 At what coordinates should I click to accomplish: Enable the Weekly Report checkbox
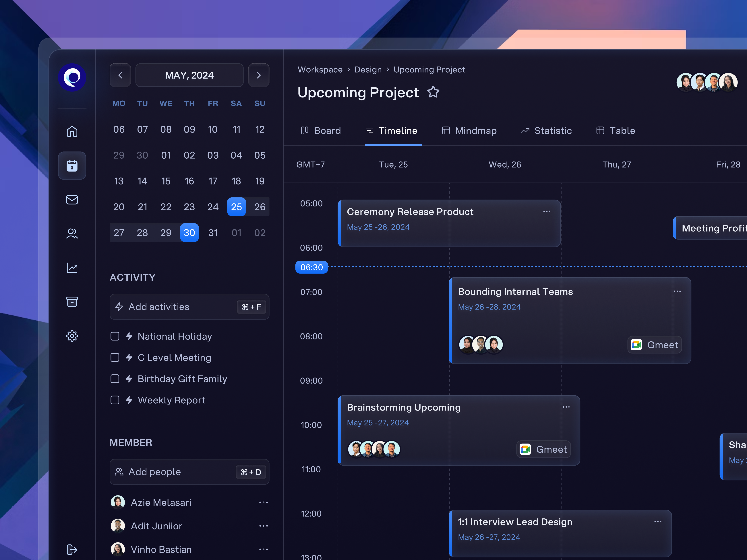(115, 400)
